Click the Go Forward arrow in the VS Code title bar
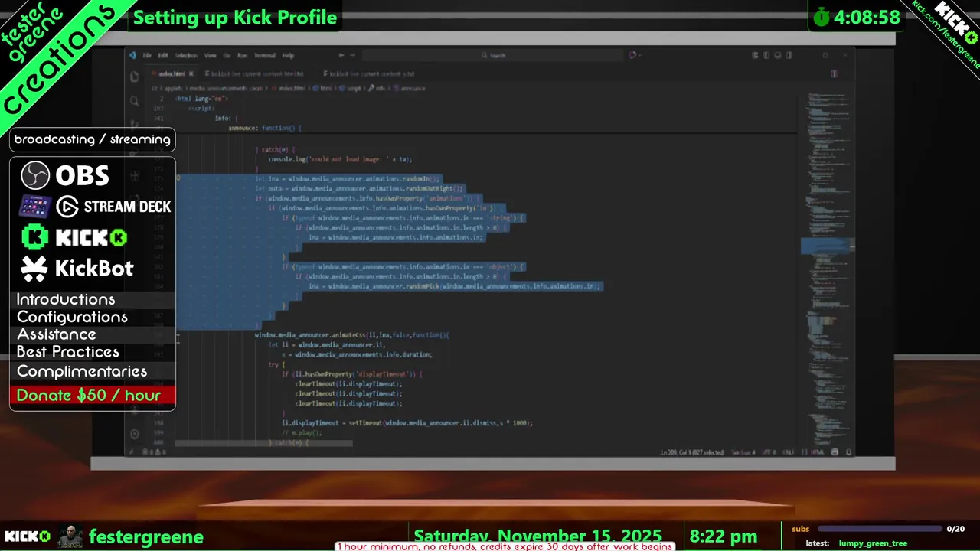Image resolution: width=980 pixels, height=551 pixels. click(x=352, y=55)
